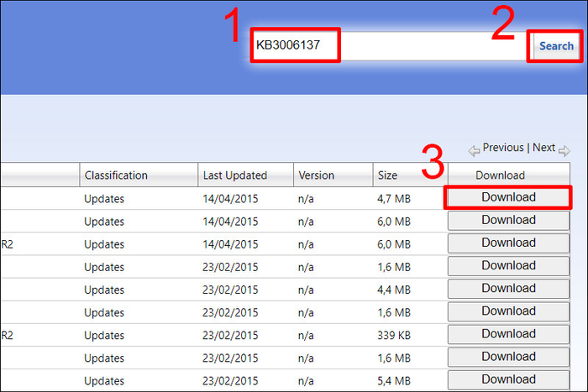Select the 5,4 MB size cell
Image resolution: width=588 pixels, height=392 pixels.
(394, 381)
